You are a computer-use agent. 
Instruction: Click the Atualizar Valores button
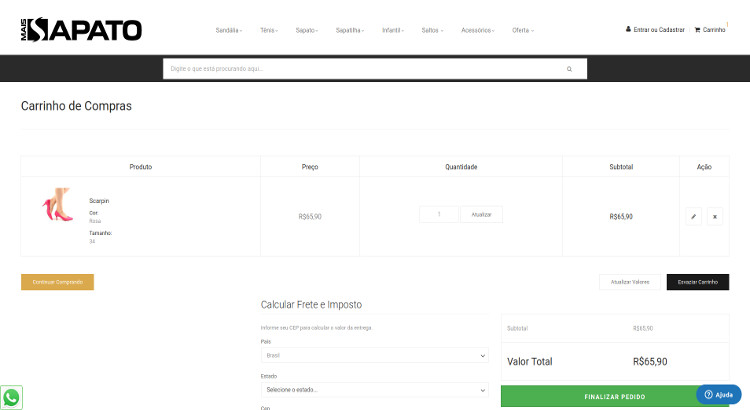[x=630, y=282]
